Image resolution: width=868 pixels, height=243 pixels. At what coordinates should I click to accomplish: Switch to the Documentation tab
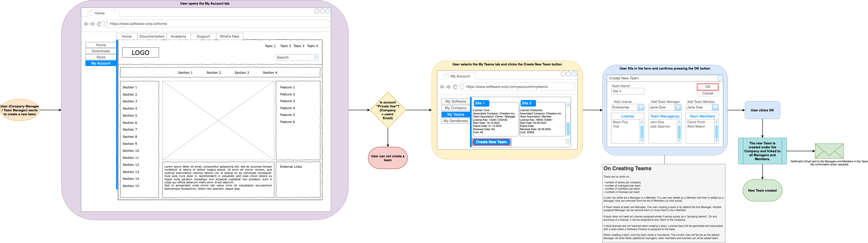tap(152, 36)
